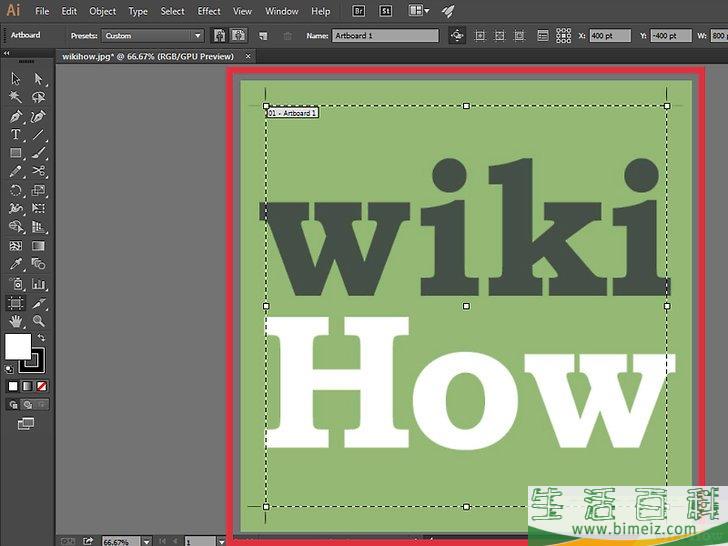Click the X position field

click(610, 36)
